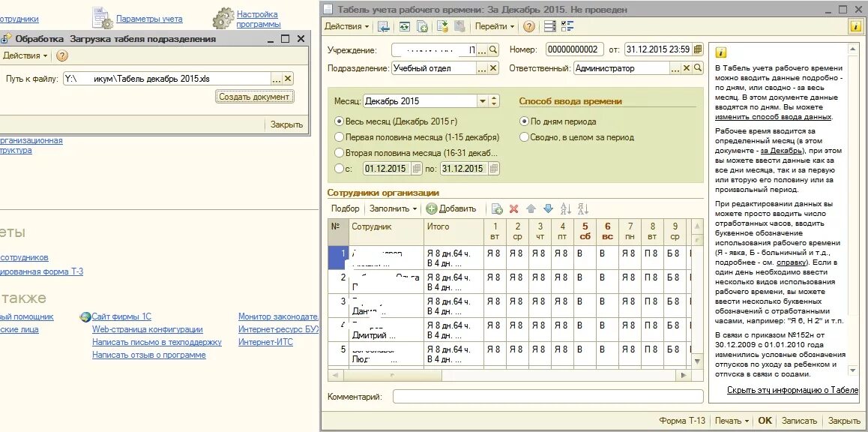Click Форма Т-13 at bottom bar
This screenshot has width=868, height=432.
pos(682,420)
